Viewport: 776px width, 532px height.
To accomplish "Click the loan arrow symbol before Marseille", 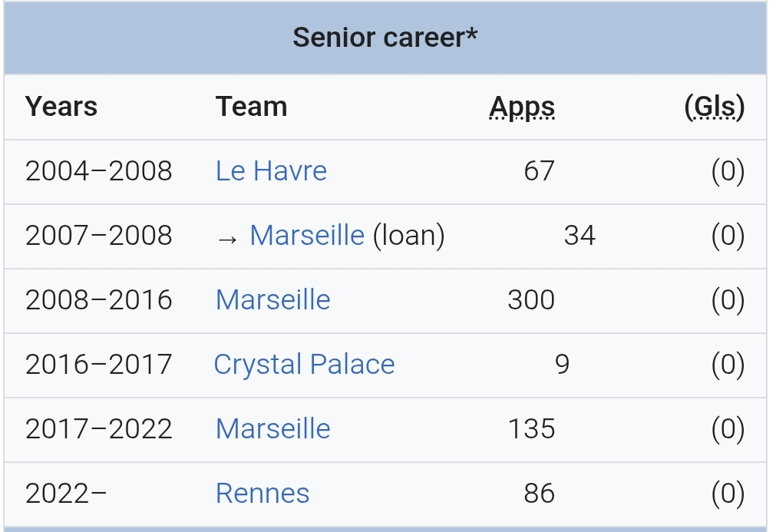I will (x=228, y=240).
